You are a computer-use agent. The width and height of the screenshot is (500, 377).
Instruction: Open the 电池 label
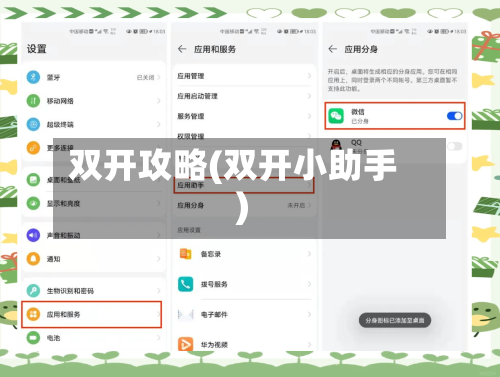[x=53, y=338]
